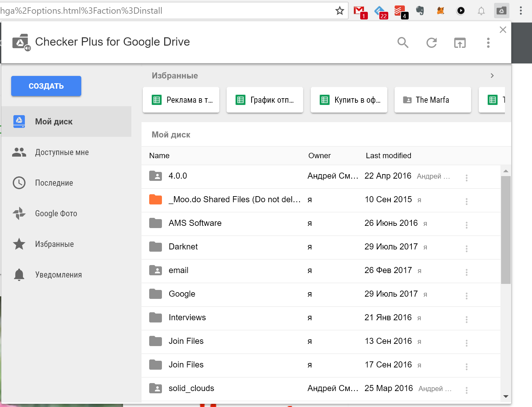
Task: Open the 'Избранные' starred files section
Action: [x=55, y=244]
